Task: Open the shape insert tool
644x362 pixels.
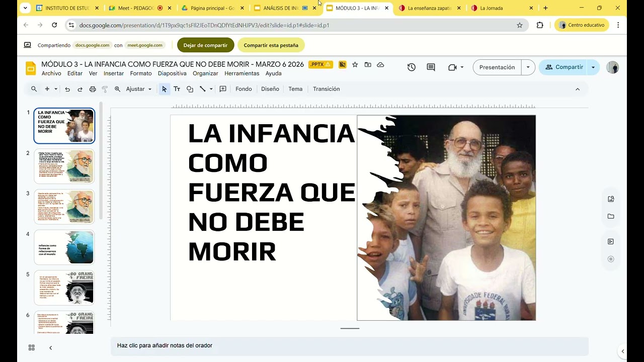Action: [190, 89]
